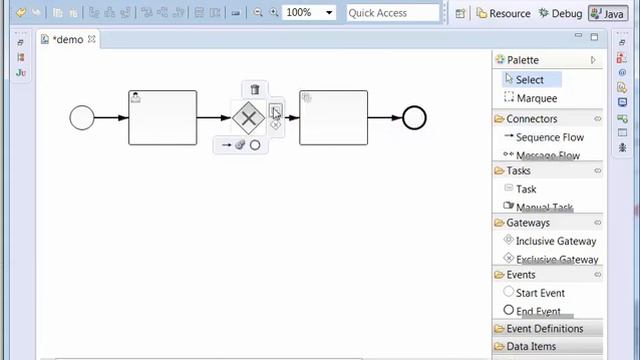
Task: Pick End Event from the Events drawer
Action: pos(532,311)
